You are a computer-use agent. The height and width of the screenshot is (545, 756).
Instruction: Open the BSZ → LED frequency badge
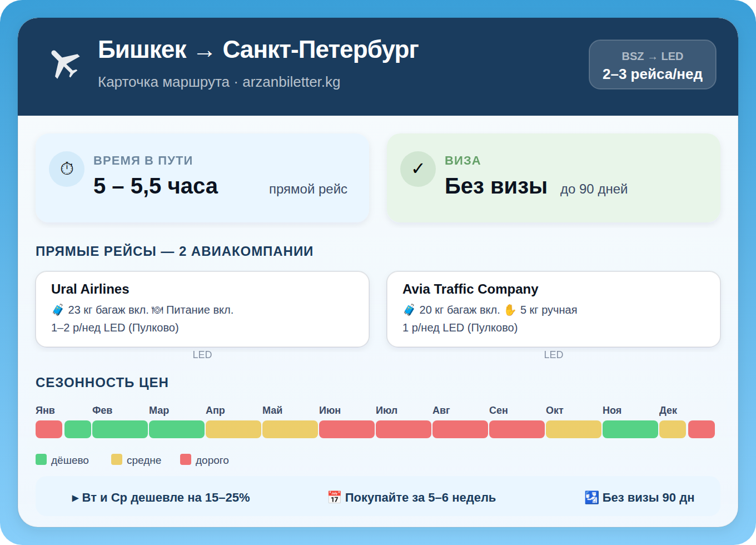[653, 65]
